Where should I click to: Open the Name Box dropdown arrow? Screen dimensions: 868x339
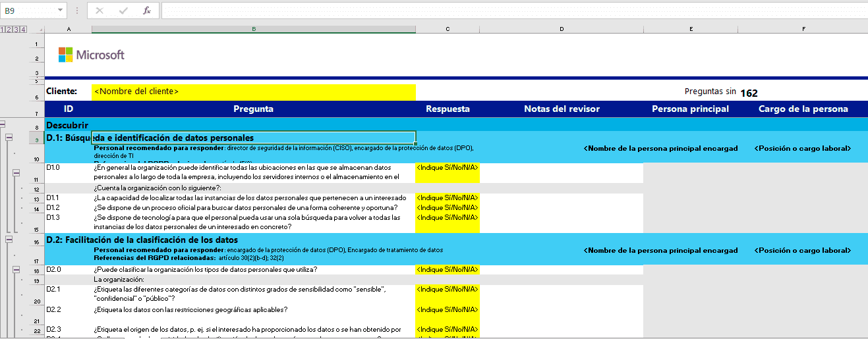click(x=61, y=11)
